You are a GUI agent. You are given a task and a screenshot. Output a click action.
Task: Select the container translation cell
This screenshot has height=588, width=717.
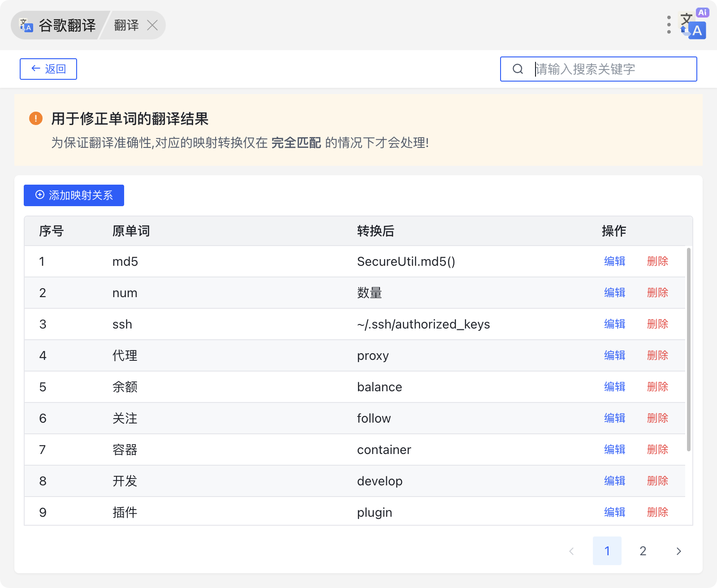[384, 450]
